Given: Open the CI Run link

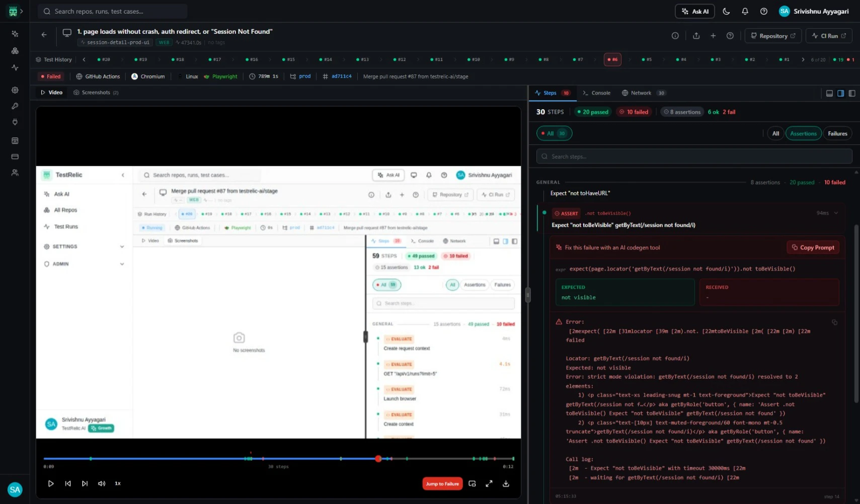Looking at the screenshot, I should tap(829, 36).
